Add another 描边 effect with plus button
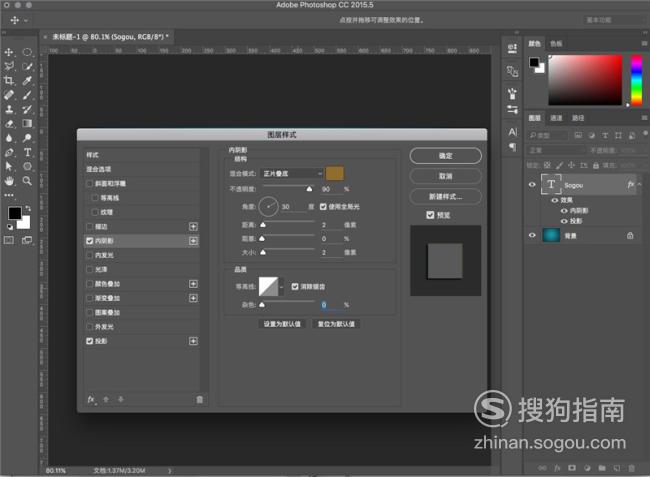The width and height of the screenshot is (650, 477). click(x=193, y=226)
